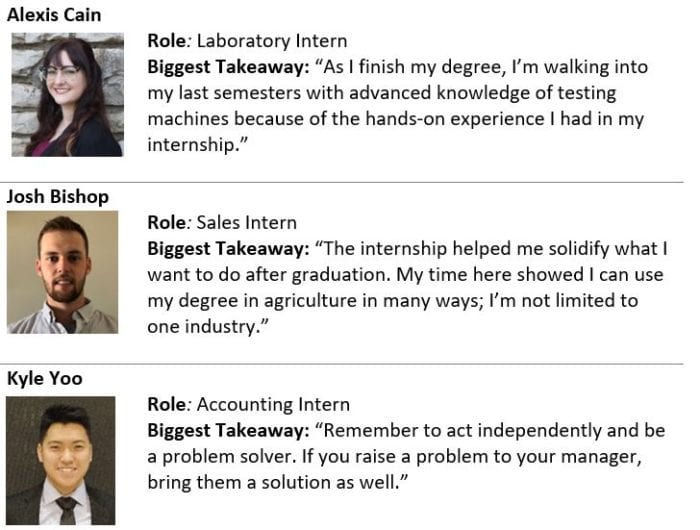Click the Laboratory Intern role text
Image resolution: width=700 pixels, height=530 pixels.
272,41
